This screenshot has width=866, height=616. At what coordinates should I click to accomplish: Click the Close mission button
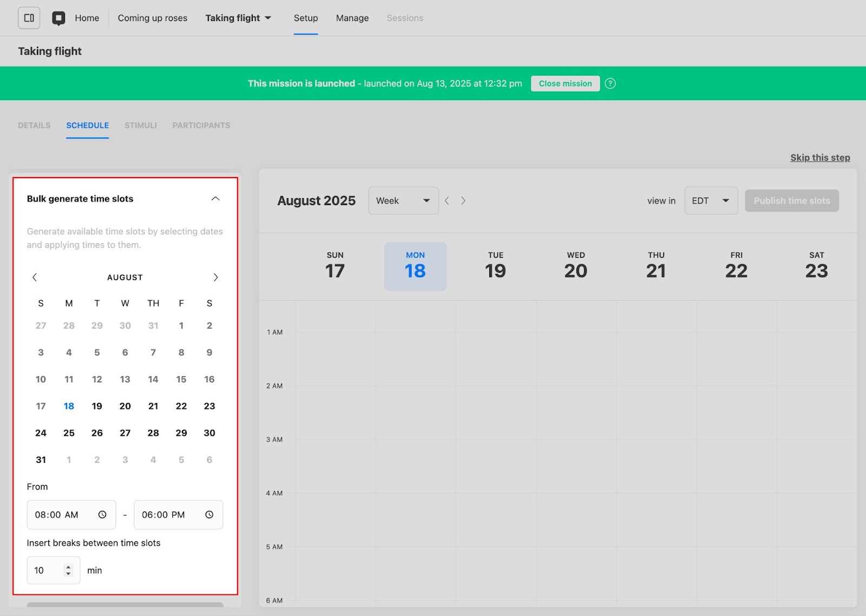(x=565, y=83)
